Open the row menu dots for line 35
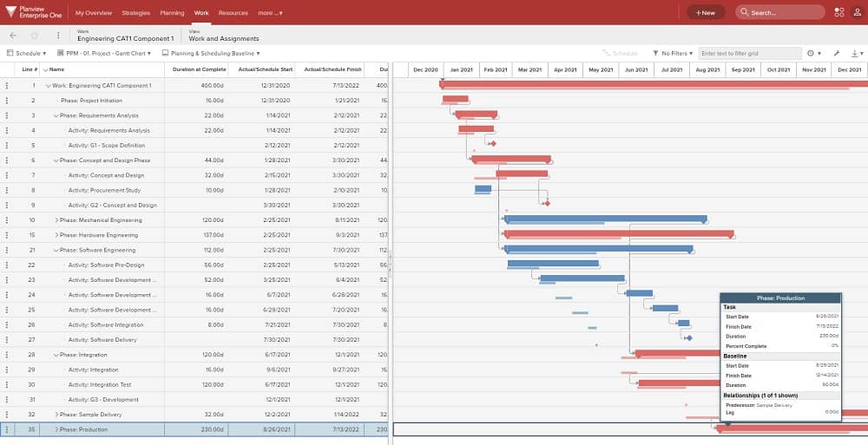 [7, 429]
